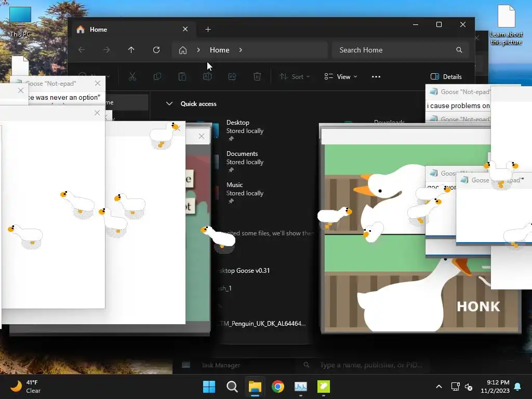
Task: Open the Windows Start menu
Action: pos(209,387)
